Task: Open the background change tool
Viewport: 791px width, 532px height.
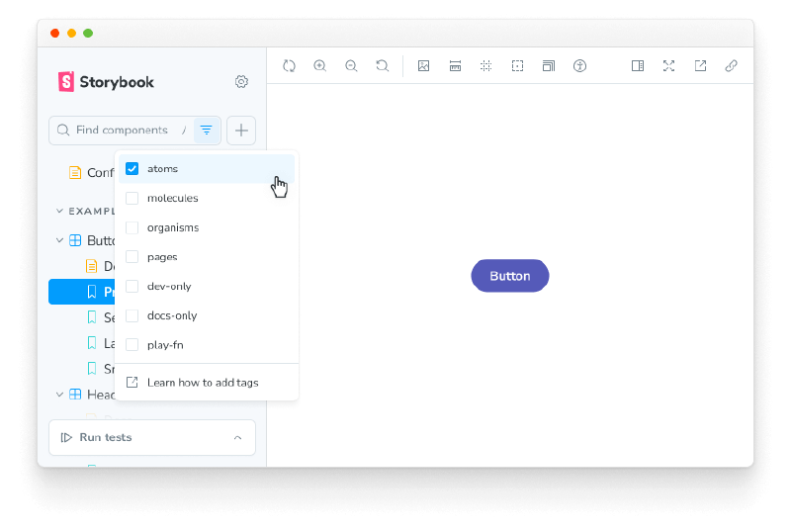Action: click(423, 66)
